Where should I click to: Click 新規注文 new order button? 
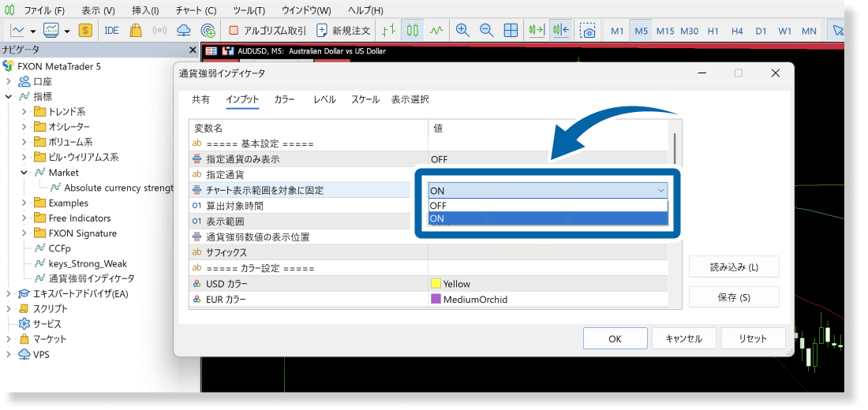(x=343, y=31)
